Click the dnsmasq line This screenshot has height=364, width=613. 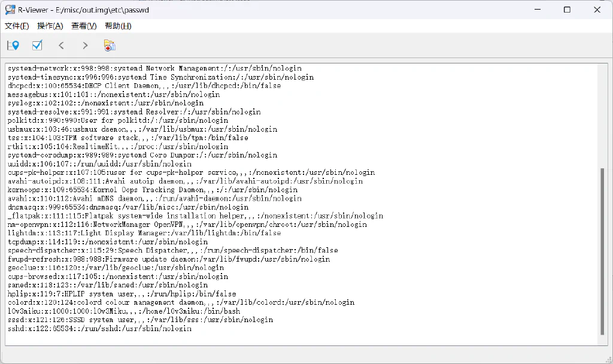128,207
